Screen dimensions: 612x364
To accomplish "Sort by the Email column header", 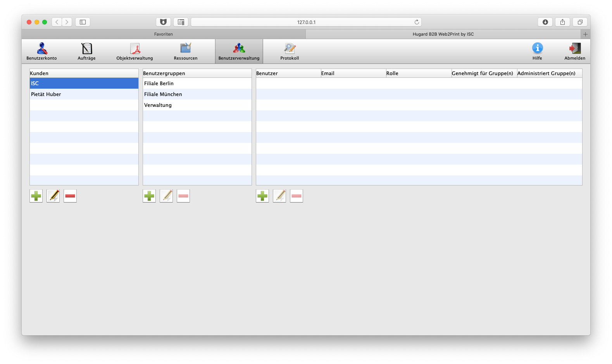I will 353,73.
